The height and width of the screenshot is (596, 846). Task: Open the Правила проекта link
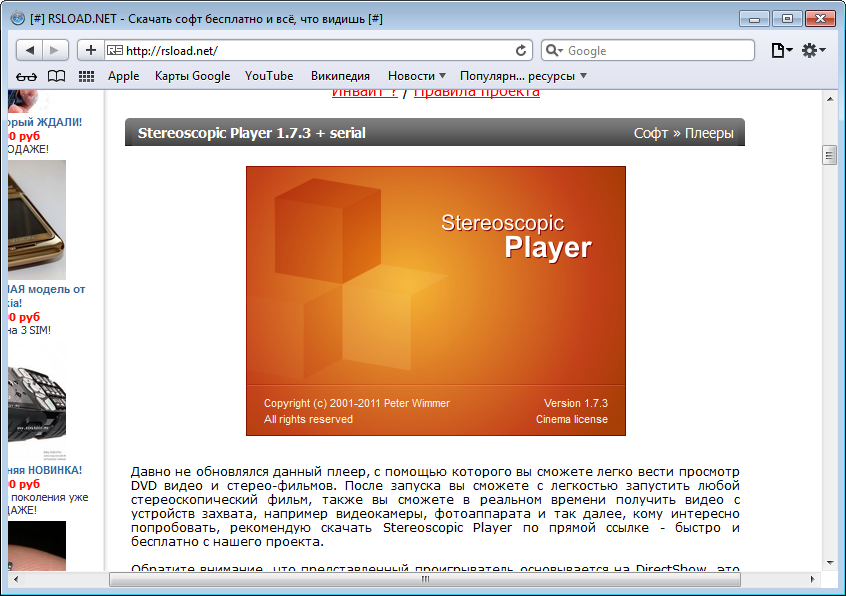tap(476, 93)
